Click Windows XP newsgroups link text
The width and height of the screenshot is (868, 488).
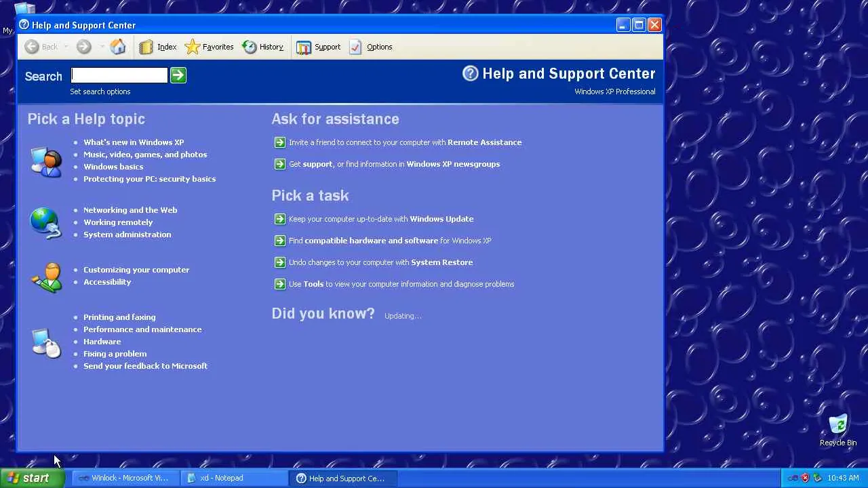[453, 164]
